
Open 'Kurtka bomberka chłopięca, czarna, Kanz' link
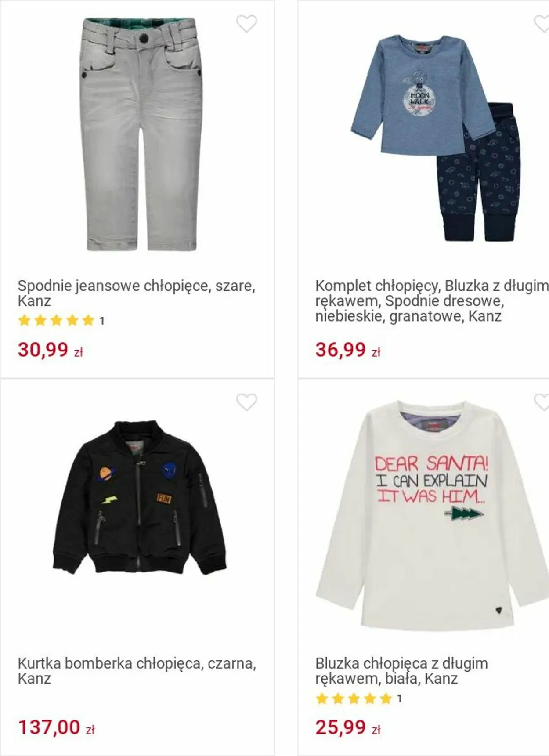(137, 670)
